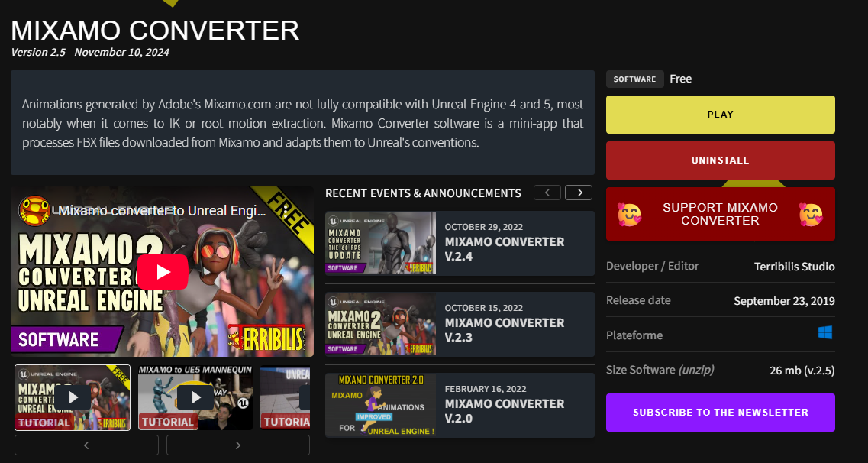Click the RECENT EVENTS & ANNOUNCEMENTS heading
The height and width of the screenshot is (463, 868).
point(423,193)
